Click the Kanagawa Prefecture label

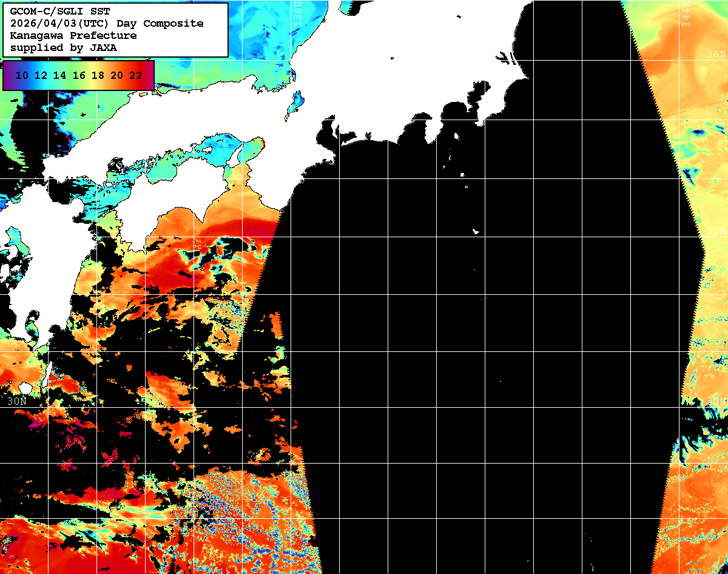pyautogui.click(x=73, y=35)
